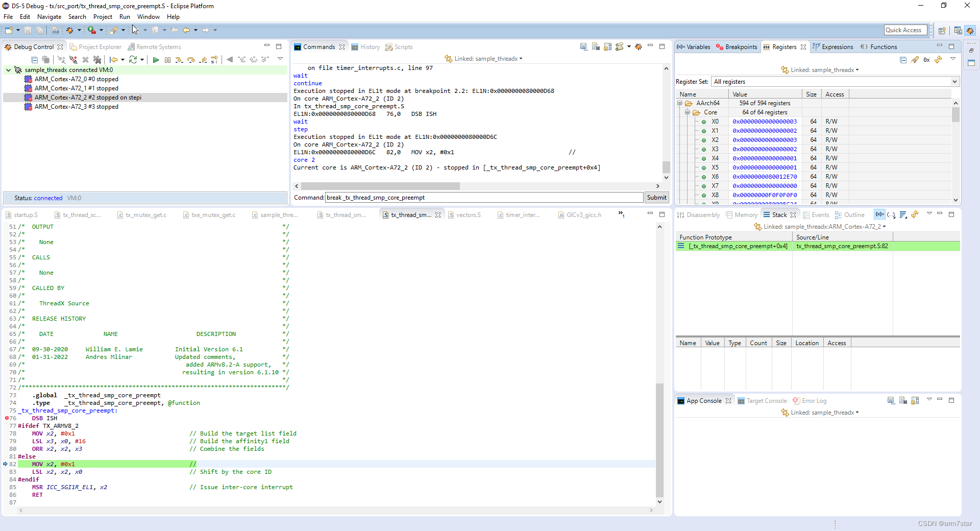Screen dimensions: 980x531
Task: Toggle hexadecimal 0x display in Registers
Action: (x=926, y=60)
